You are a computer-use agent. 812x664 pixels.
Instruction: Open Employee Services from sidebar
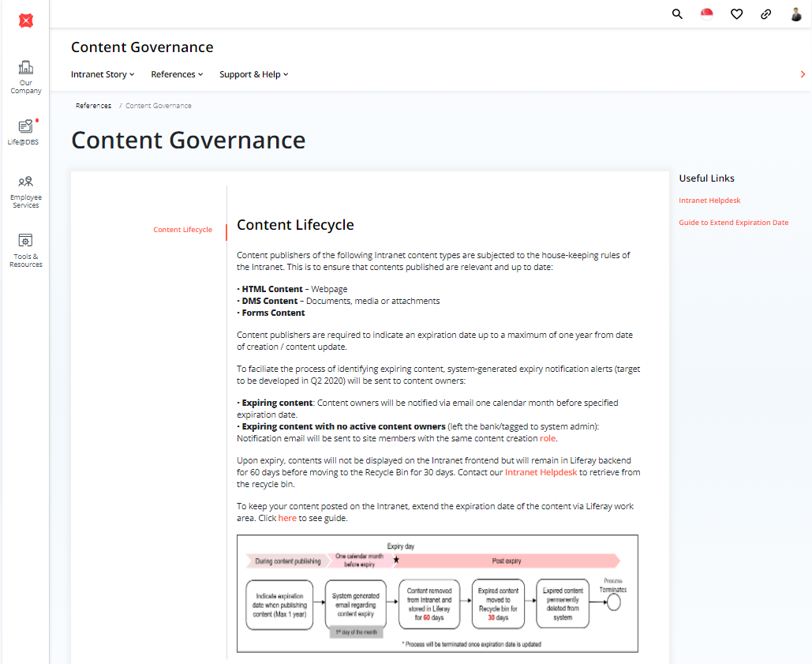[x=26, y=191]
